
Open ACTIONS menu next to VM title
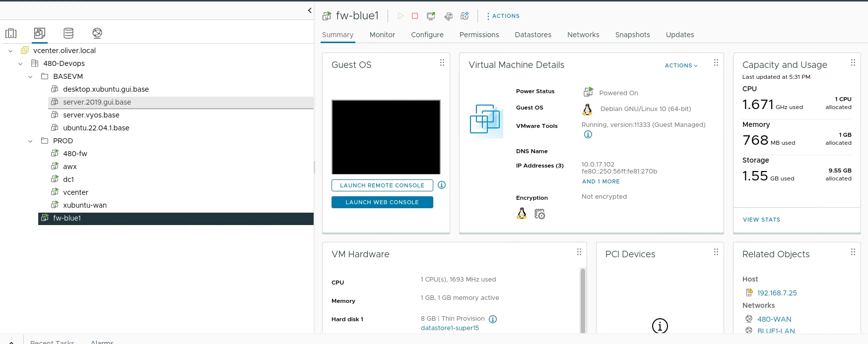(x=503, y=16)
